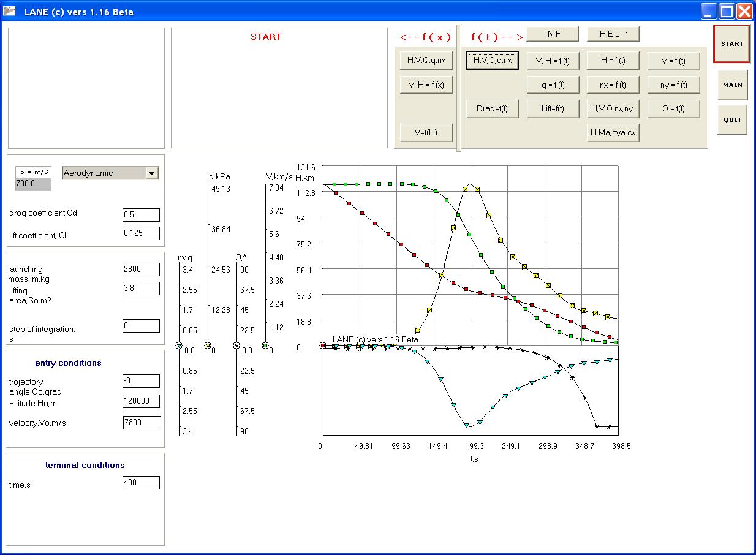The width and height of the screenshot is (756, 555).
Task: Show the Lift=f(t) graph
Action: [553, 109]
